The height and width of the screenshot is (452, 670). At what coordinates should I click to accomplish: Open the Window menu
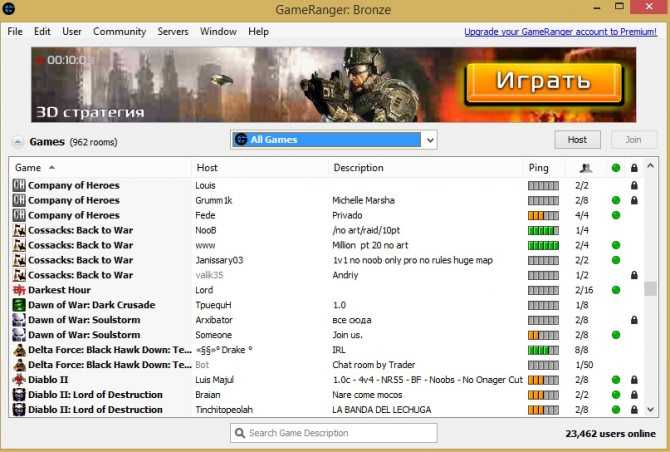pos(218,32)
